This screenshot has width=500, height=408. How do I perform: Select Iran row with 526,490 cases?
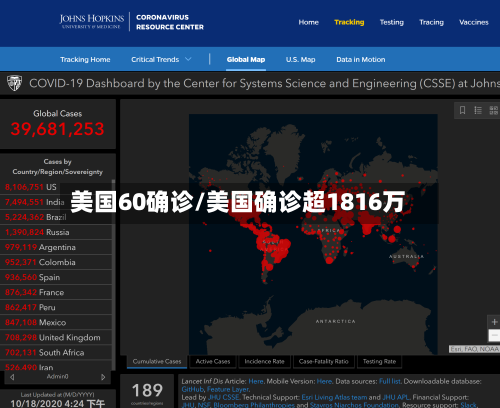click(56, 366)
